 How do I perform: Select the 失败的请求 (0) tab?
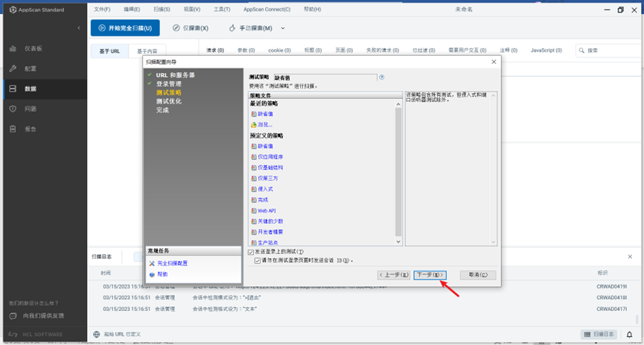point(383,50)
